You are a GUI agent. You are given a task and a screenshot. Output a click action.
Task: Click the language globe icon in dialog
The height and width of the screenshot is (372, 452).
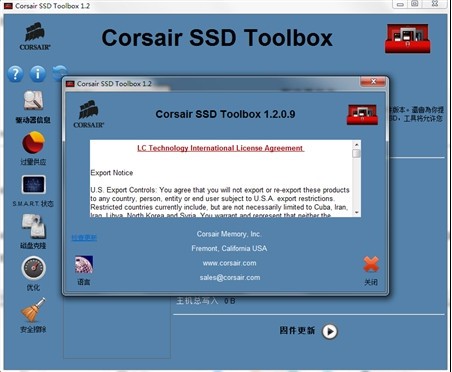84,264
